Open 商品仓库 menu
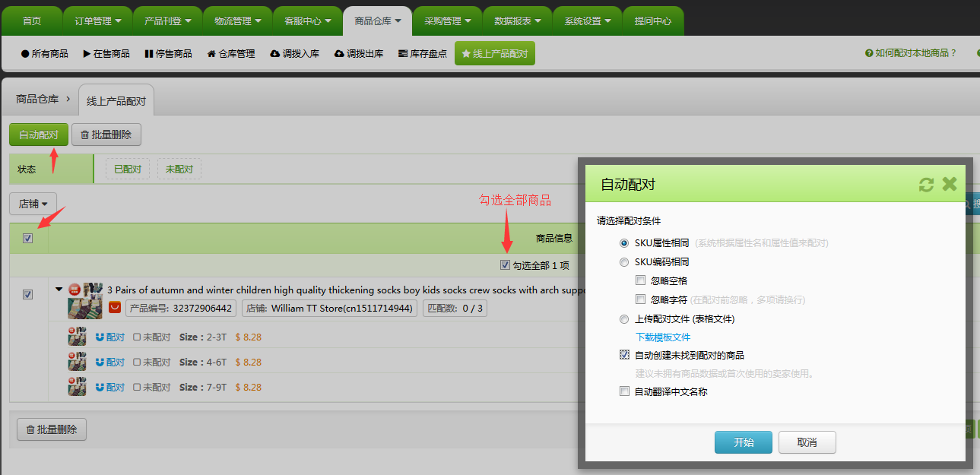Viewport: 980px width, 475px height. [377, 21]
